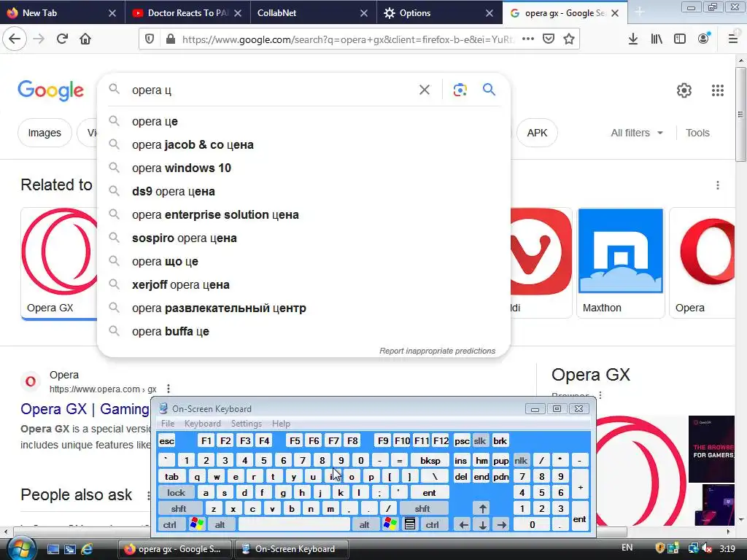Open Keyboard menu in On-Screen Keyboard
The height and width of the screenshot is (560, 747).
click(x=203, y=424)
